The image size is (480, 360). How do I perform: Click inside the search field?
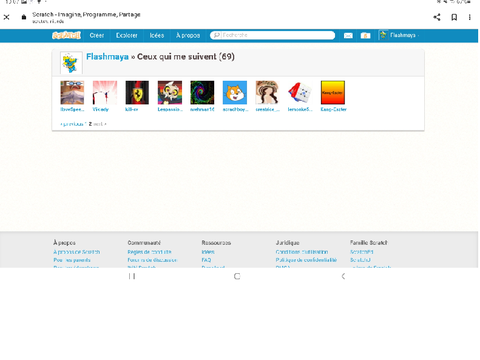coord(272,35)
